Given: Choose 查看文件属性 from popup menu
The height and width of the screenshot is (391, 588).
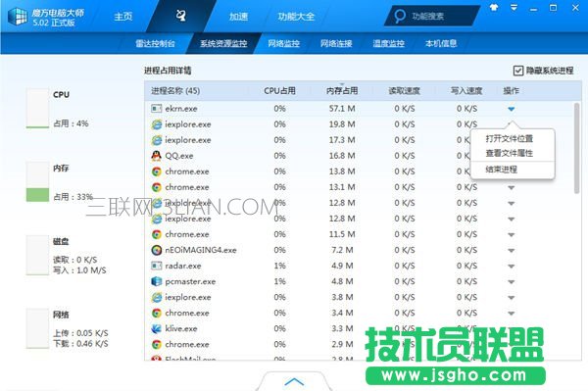Looking at the screenshot, I should click(x=510, y=153).
